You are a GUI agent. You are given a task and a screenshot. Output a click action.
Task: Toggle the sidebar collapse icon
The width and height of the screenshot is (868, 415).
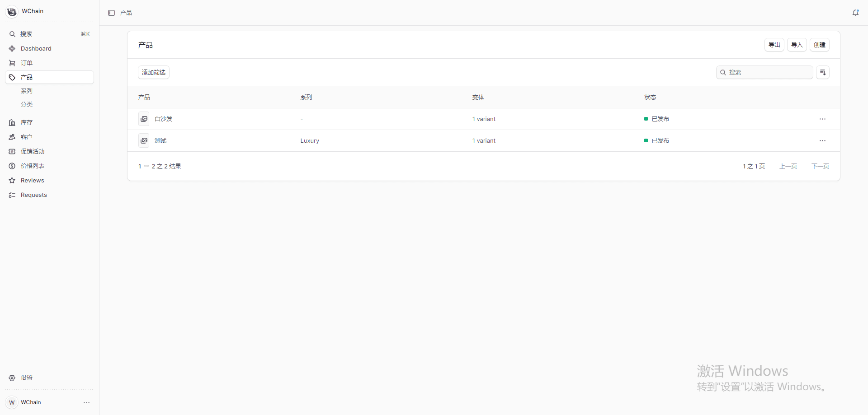111,13
